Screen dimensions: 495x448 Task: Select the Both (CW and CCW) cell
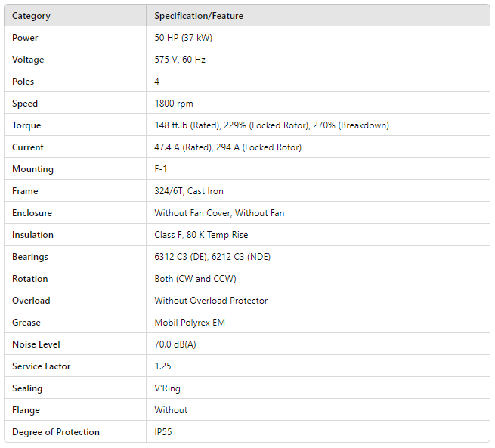coord(195,279)
